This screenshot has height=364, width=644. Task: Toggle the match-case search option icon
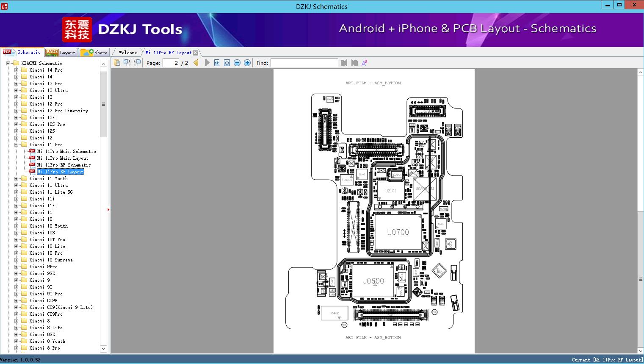pyautogui.click(x=365, y=63)
